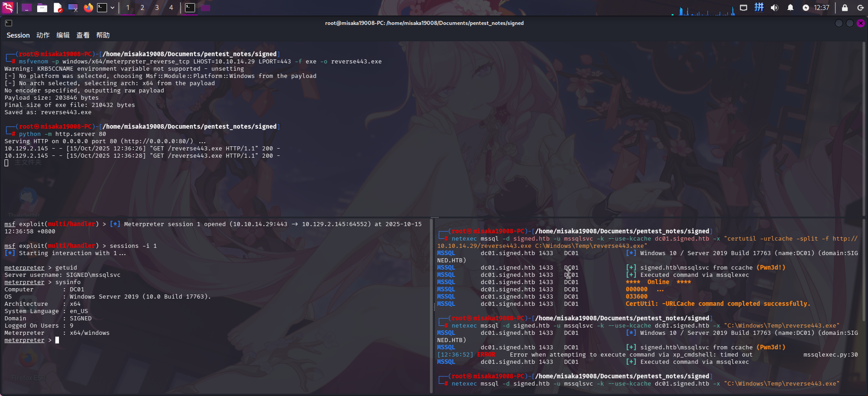This screenshot has height=396, width=868.
Task: Click the meterpreter 'getuid' command
Action: (66, 268)
